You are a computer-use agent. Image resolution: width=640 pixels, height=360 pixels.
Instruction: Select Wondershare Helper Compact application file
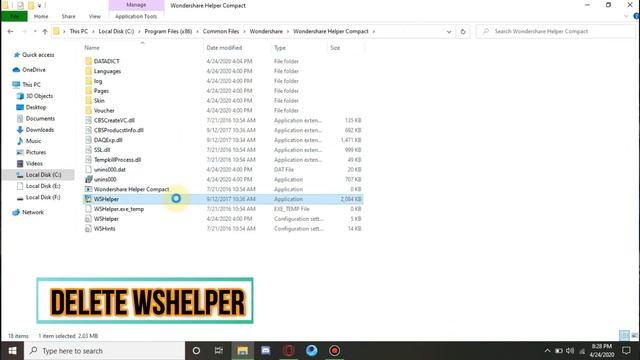(x=131, y=189)
